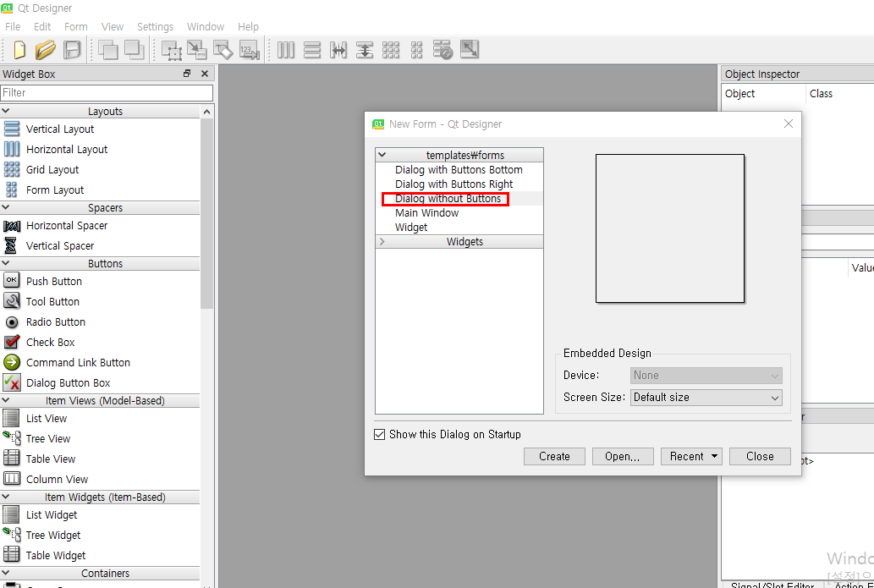The height and width of the screenshot is (588, 874).
Task: Click the Open file folder icon
Action: [x=45, y=50]
